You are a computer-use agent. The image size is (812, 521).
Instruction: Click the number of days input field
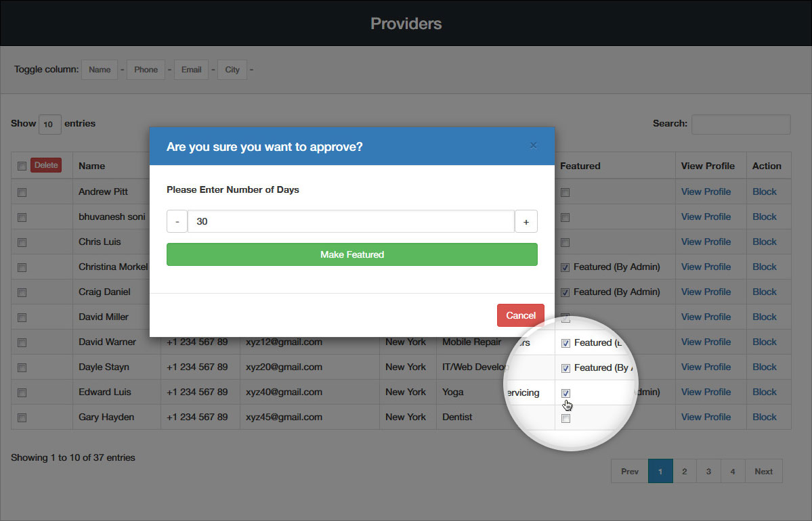(x=351, y=221)
